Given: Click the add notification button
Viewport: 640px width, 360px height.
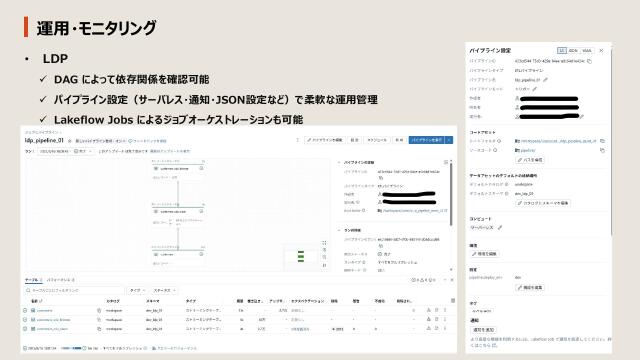Looking at the screenshot, I should 483,330.
